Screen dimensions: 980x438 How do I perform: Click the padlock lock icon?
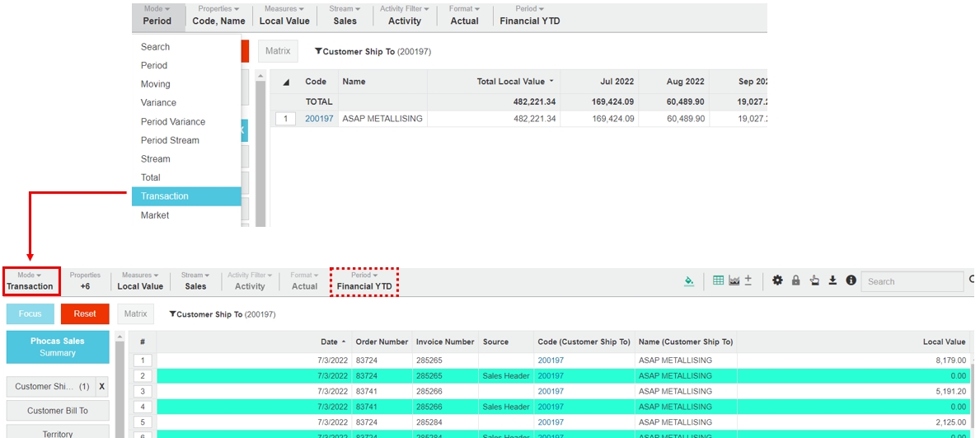pyautogui.click(x=795, y=281)
